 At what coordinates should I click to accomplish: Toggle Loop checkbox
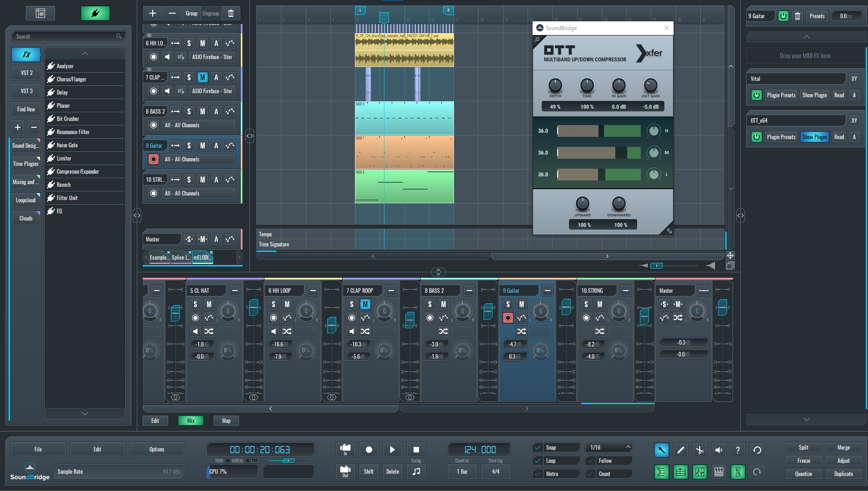[x=538, y=461]
